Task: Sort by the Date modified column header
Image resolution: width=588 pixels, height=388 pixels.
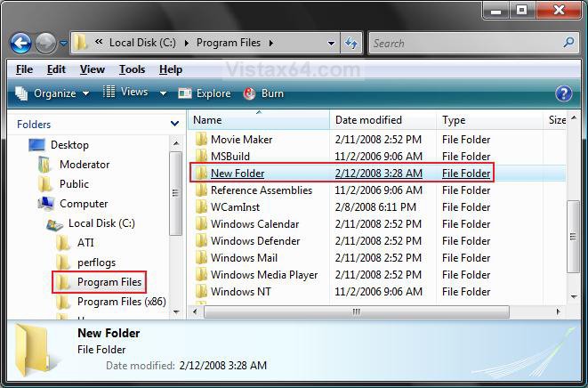Action: [x=383, y=120]
